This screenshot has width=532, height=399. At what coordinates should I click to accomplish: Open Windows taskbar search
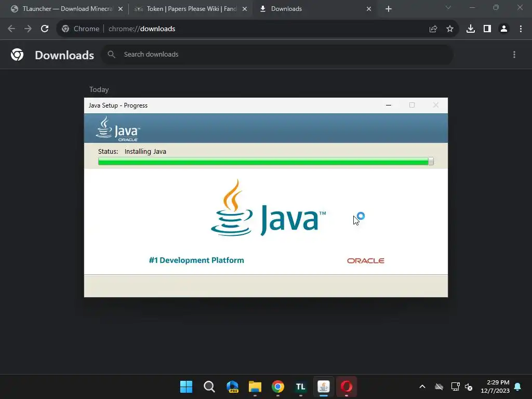tap(209, 387)
